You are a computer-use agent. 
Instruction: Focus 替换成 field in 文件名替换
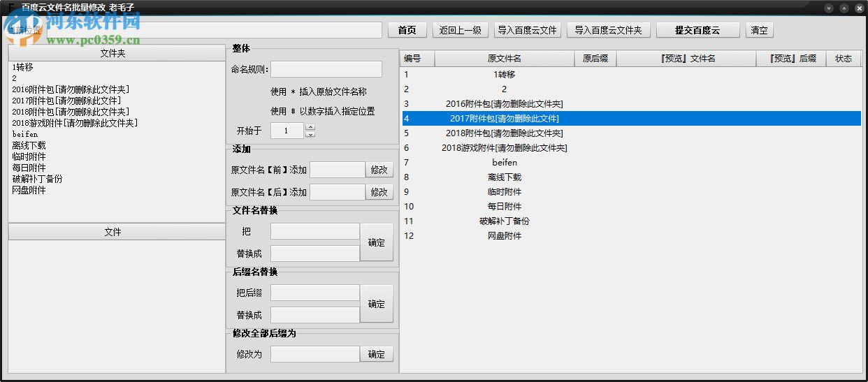click(x=315, y=254)
